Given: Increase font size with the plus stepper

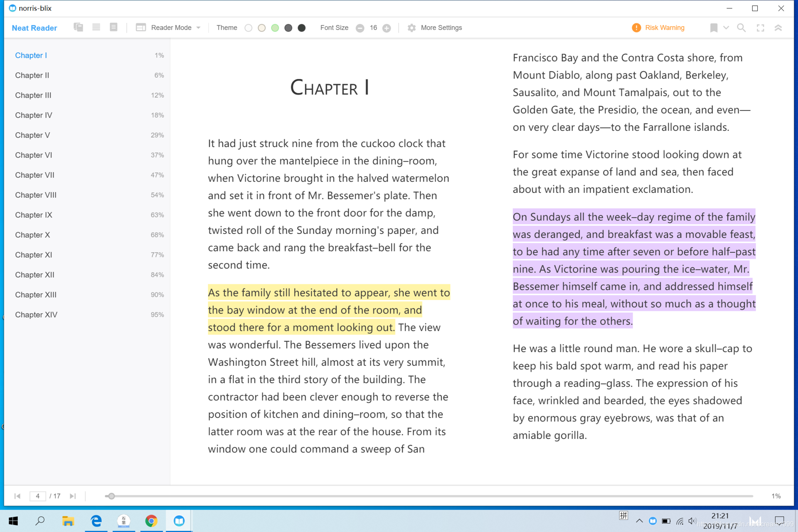Looking at the screenshot, I should click(x=387, y=27).
